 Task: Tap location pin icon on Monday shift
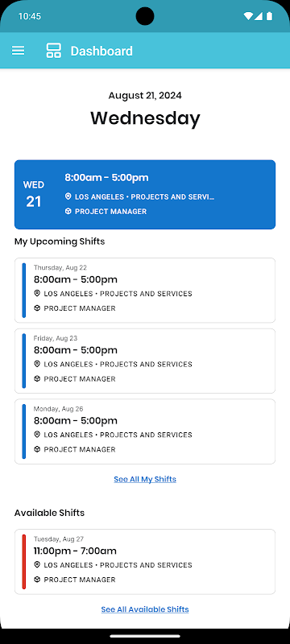37,435
